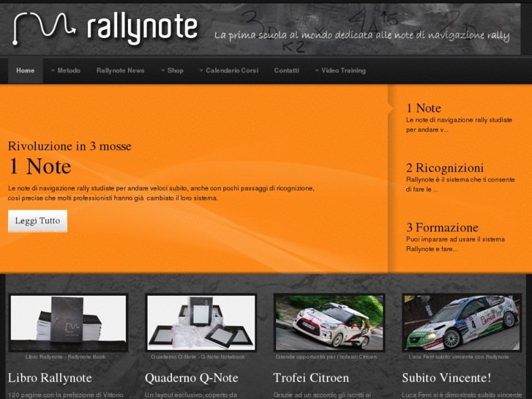The height and width of the screenshot is (399, 532).
Task: Click the Leggi Tutto button
Action: tap(37, 221)
